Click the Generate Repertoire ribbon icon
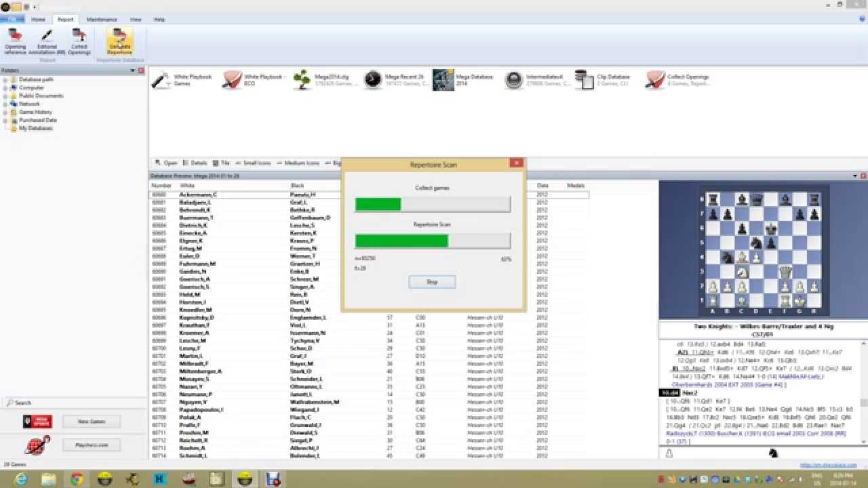 point(119,41)
